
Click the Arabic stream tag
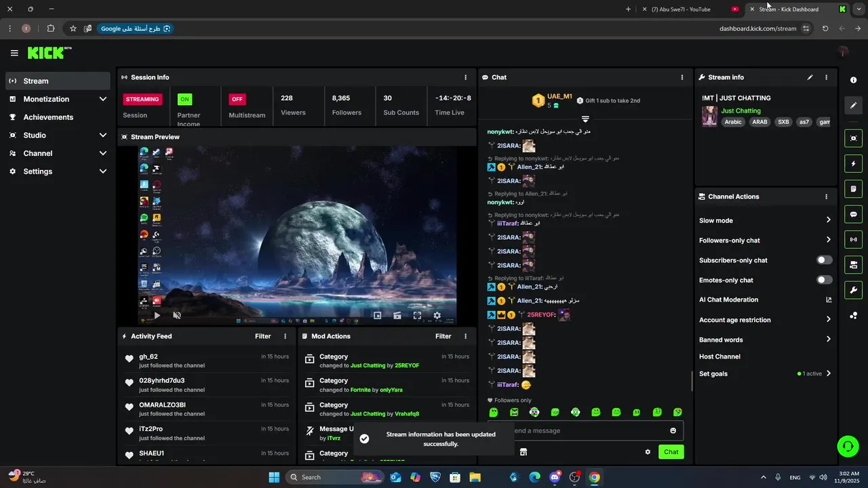[x=733, y=122]
